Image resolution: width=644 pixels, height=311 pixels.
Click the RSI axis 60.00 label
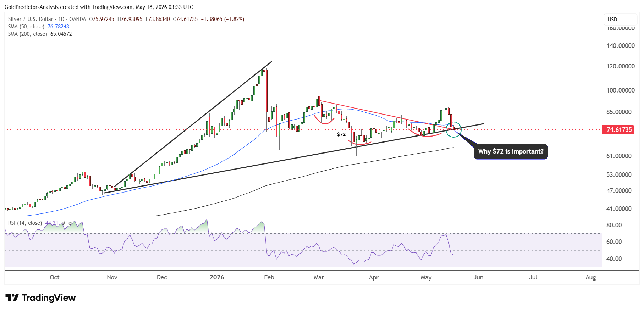pos(614,241)
